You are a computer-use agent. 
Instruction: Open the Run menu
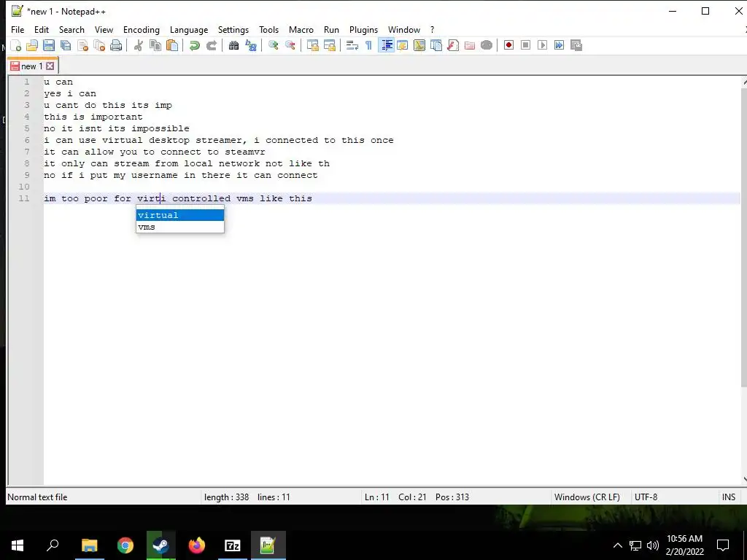click(331, 29)
